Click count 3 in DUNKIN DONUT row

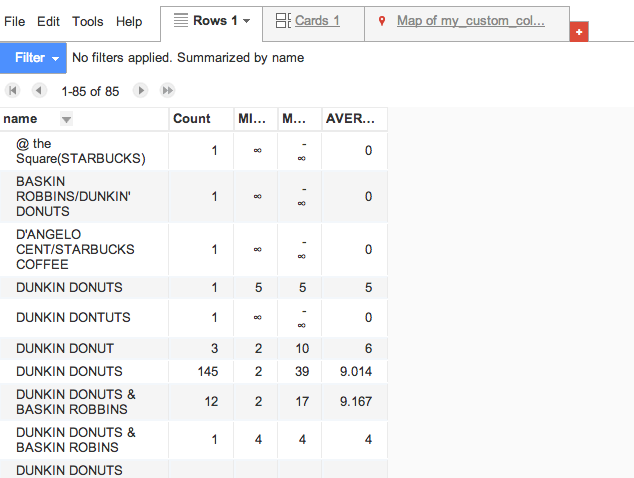(x=214, y=349)
